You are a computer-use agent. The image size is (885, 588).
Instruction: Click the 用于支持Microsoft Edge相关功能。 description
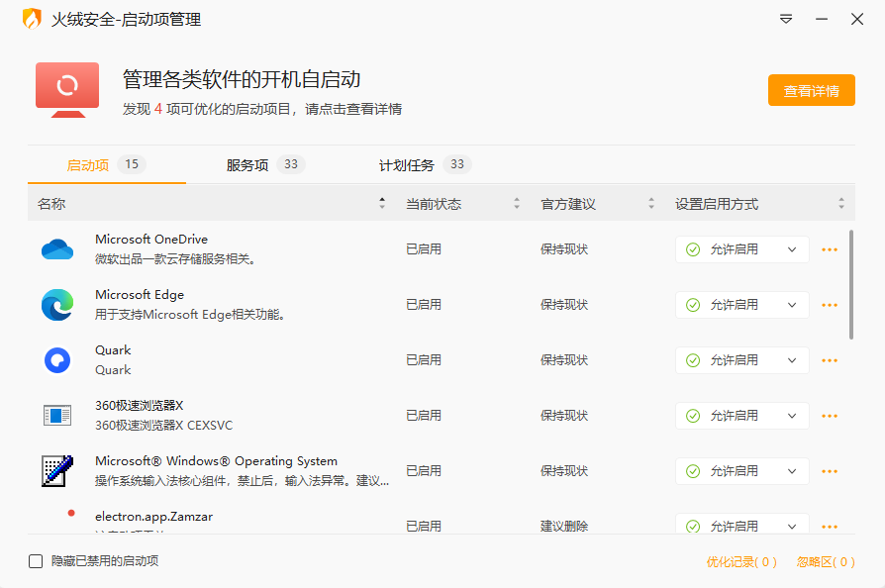point(190,315)
